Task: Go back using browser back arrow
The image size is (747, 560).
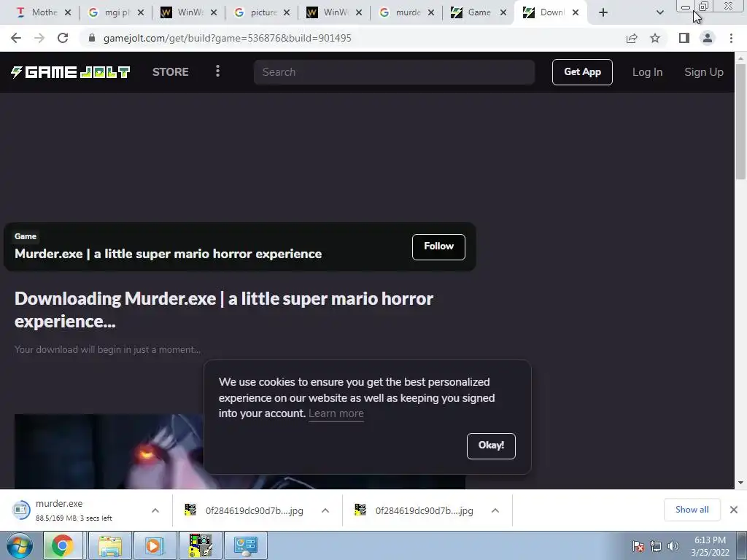Action: [x=16, y=38]
